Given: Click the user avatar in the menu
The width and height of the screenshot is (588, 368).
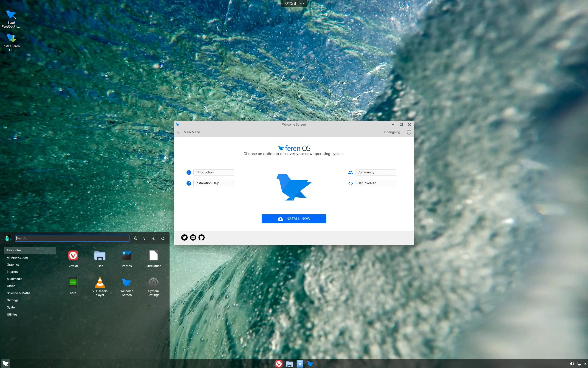Looking at the screenshot, I should (8, 238).
